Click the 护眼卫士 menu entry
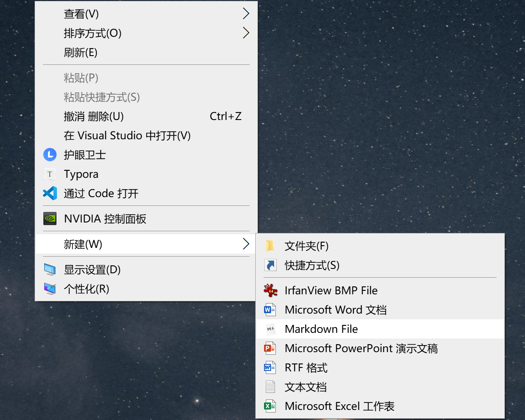Viewport: 525px width, 420px height. coord(146,155)
